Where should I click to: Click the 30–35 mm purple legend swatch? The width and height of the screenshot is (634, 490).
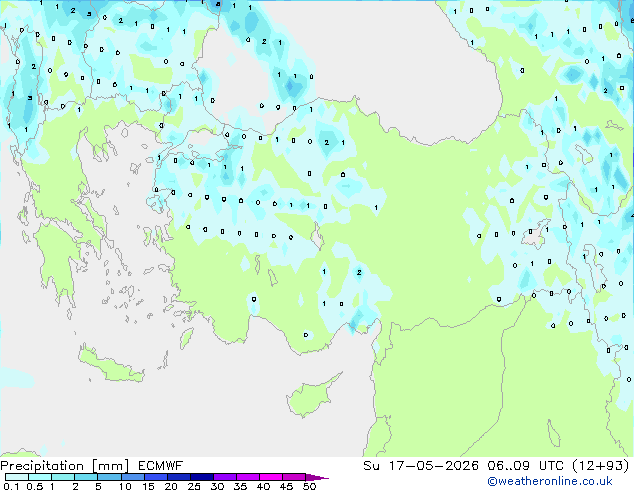tap(224, 477)
